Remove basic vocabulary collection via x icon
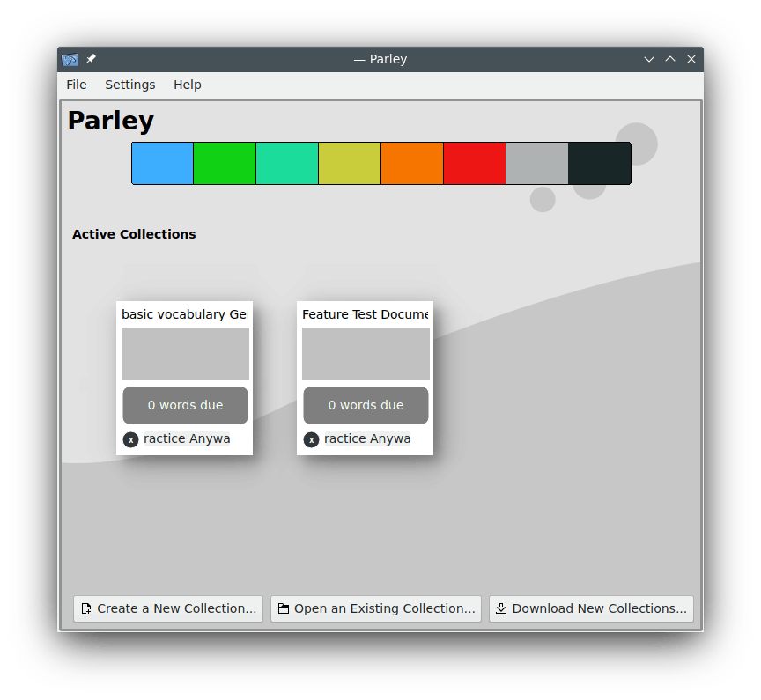The image size is (761, 700). click(x=130, y=439)
